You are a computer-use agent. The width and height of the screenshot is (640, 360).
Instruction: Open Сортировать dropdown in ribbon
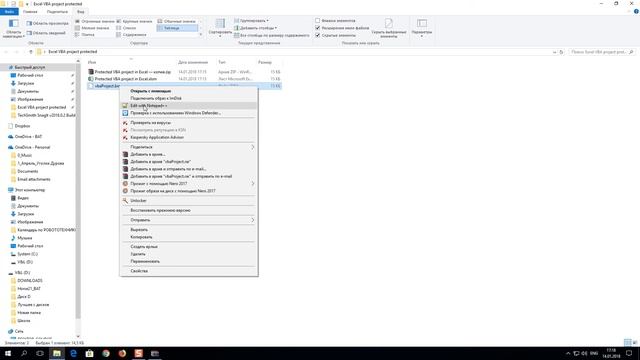(x=220, y=28)
